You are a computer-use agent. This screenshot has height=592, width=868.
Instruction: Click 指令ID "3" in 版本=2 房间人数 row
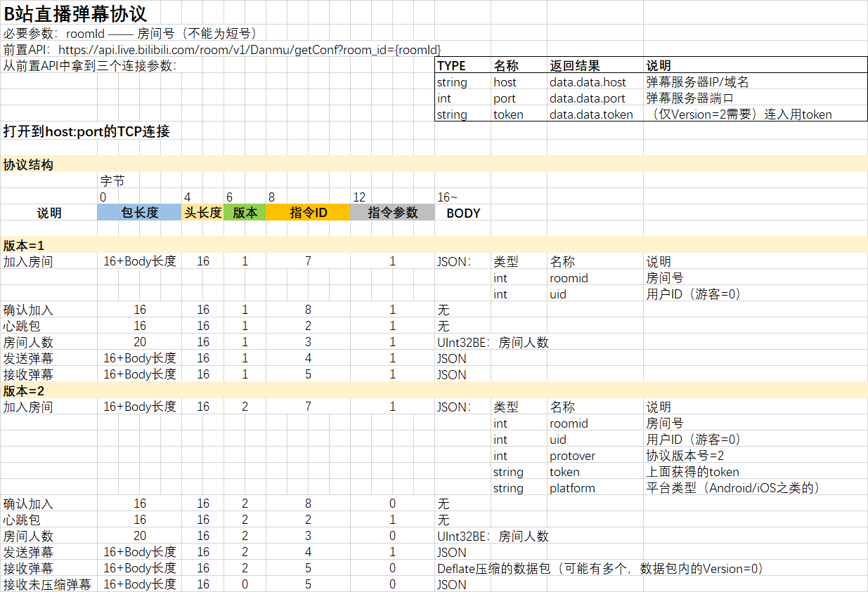click(x=308, y=536)
